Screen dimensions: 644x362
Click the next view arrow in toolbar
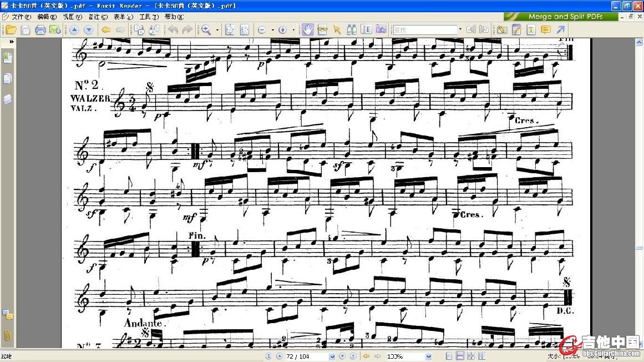(x=120, y=29)
